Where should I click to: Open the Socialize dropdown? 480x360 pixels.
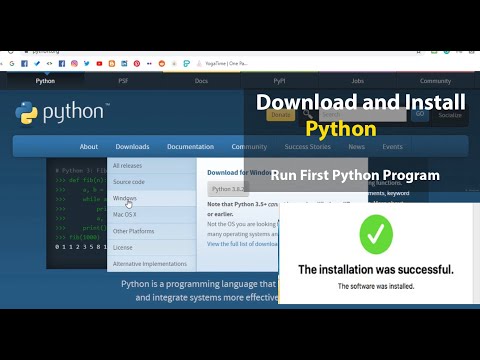450,115
